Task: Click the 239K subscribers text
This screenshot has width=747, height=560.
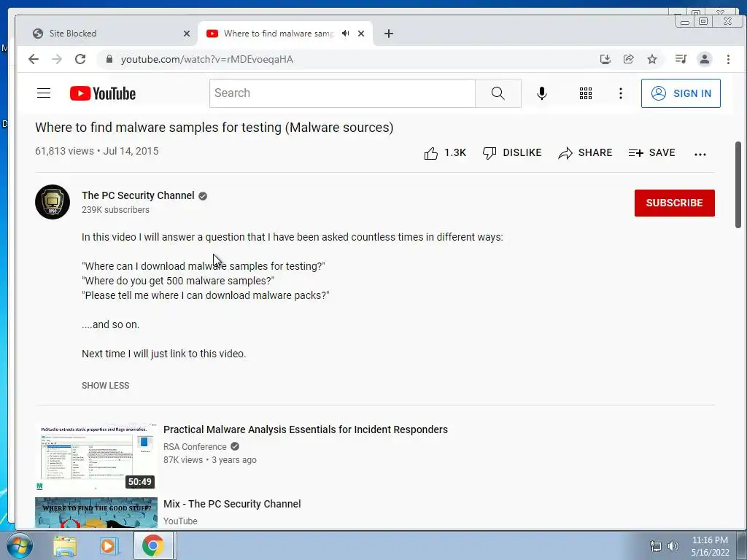Action: pyautogui.click(x=115, y=210)
